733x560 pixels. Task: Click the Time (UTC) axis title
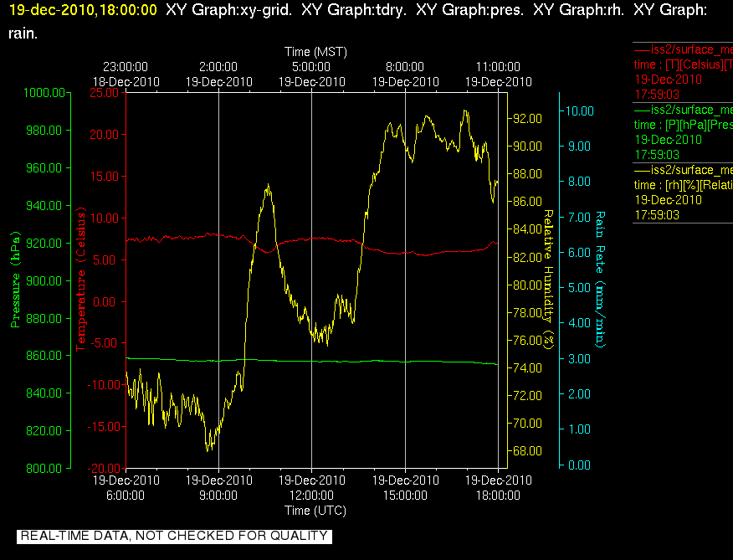[315, 510]
